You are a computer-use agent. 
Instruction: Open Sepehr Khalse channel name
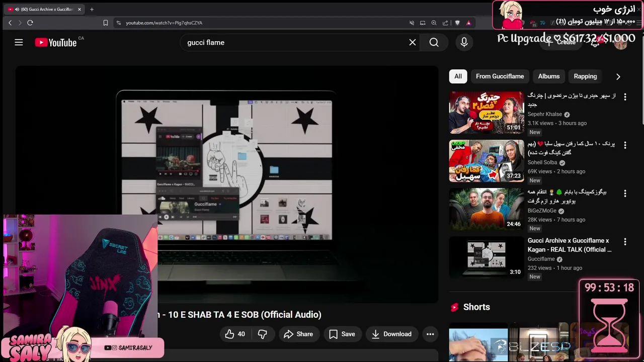pos(544,114)
